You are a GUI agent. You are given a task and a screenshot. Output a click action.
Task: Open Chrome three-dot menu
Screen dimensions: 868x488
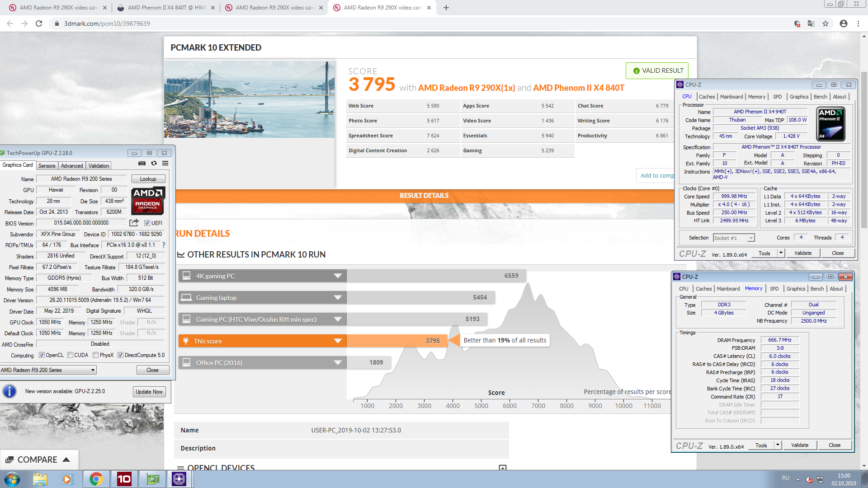[x=858, y=23]
